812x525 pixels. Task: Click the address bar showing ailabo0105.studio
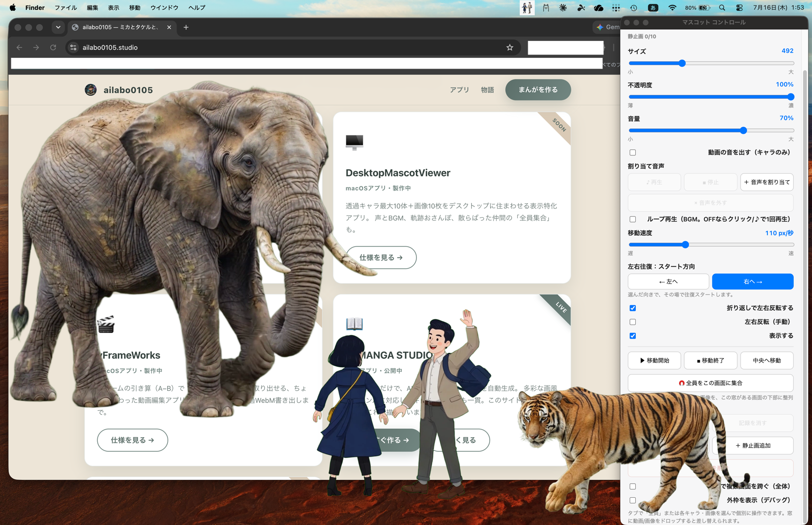pyautogui.click(x=292, y=47)
